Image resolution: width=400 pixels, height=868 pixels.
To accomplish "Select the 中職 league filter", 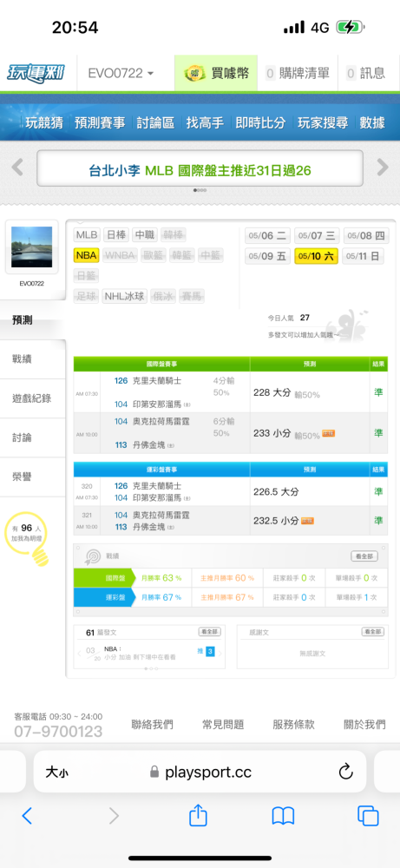I will click(145, 234).
